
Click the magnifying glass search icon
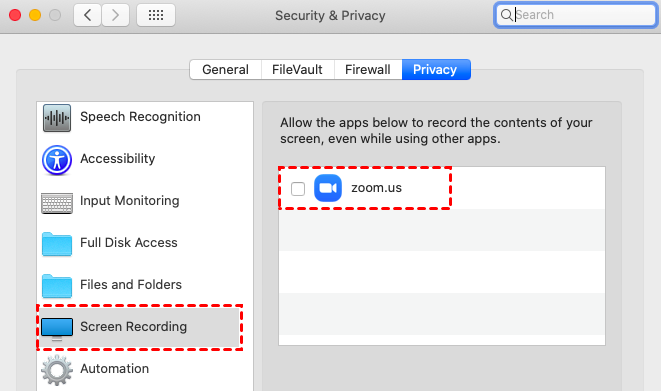(x=506, y=15)
